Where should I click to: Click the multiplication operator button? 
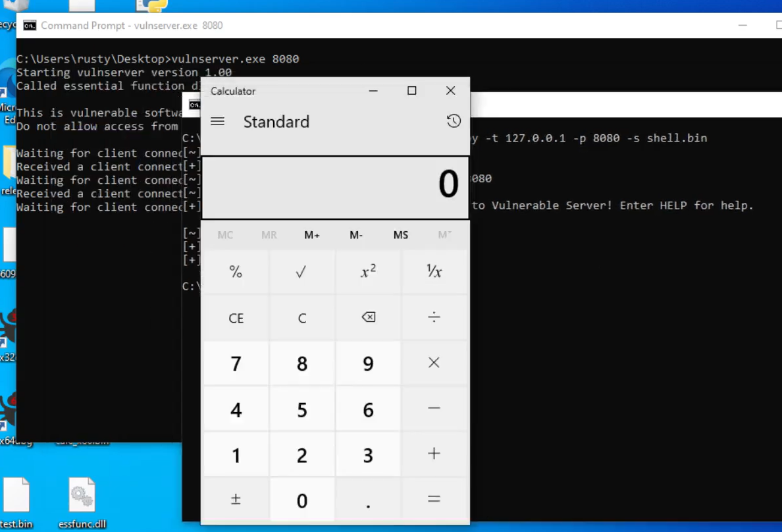(x=434, y=363)
